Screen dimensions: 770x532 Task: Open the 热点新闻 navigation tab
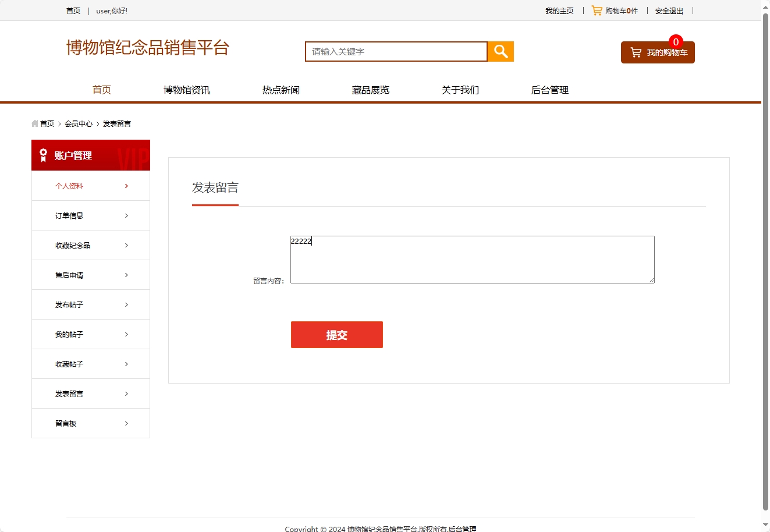[x=281, y=90]
